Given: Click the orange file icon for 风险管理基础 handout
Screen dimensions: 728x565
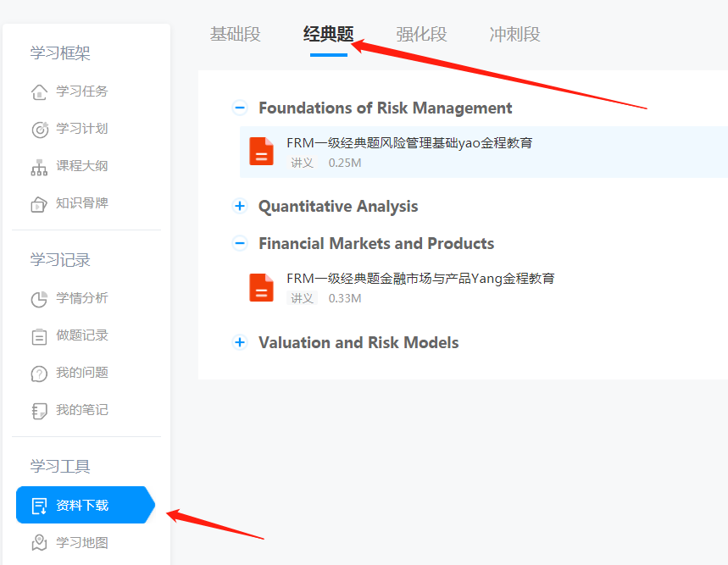Looking at the screenshot, I should (261, 152).
